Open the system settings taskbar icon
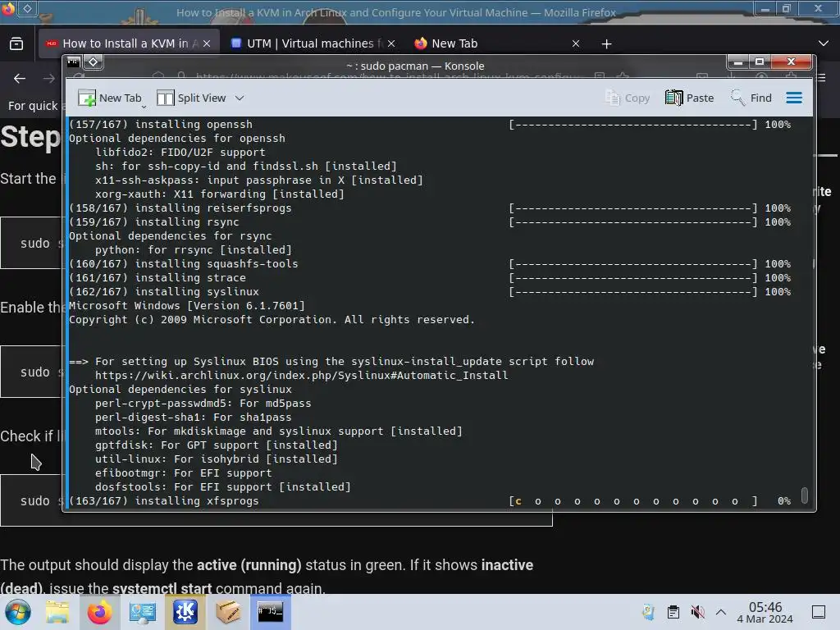The image size is (840, 630). [x=143, y=612]
